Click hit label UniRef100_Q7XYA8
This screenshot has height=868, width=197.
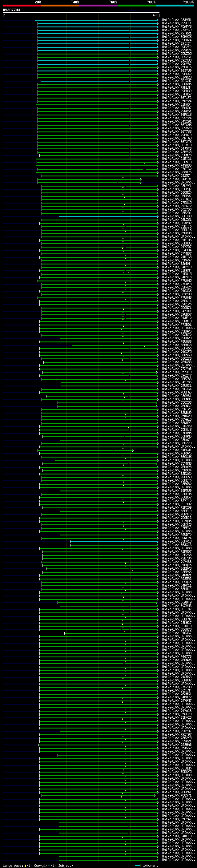click(176, 369)
